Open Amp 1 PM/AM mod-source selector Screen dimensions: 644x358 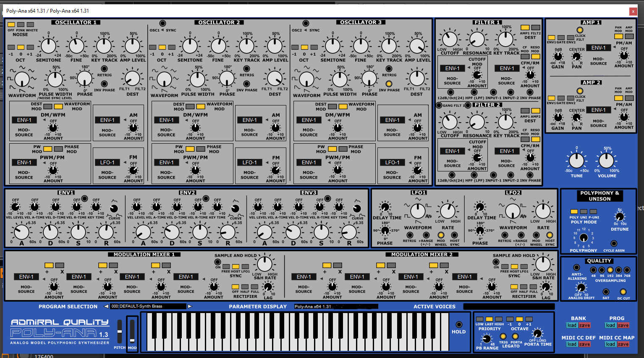pos(599,48)
